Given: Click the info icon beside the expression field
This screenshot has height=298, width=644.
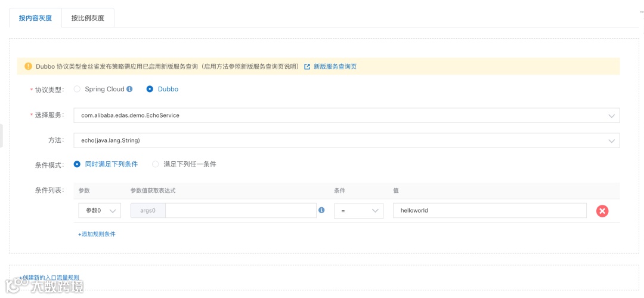Looking at the screenshot, I should pyautogui.click(x=321, y=210).
